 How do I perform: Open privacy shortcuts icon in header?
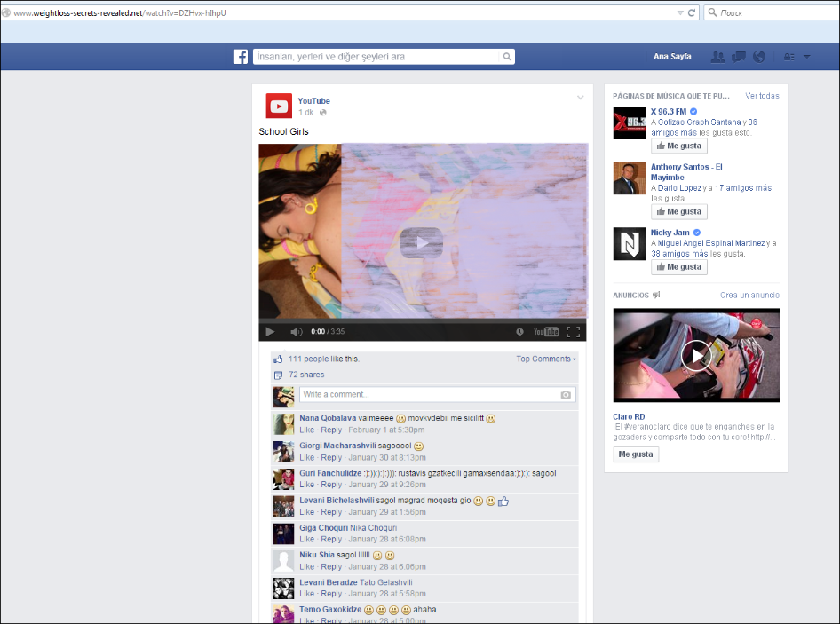[x=789, y=57]
